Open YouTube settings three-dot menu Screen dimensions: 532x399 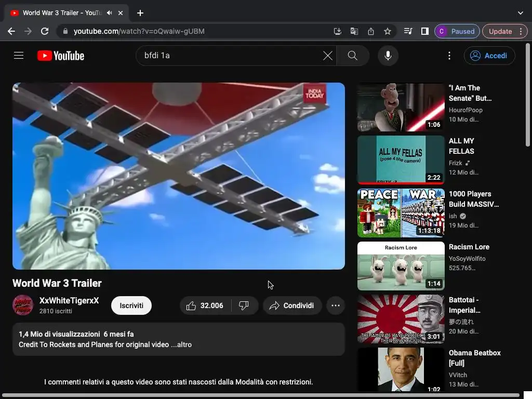click(x=449, y=56)
